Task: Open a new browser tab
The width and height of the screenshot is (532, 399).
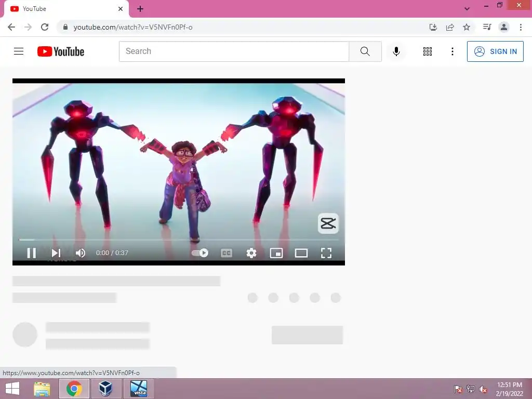Action: coord(140,9)
